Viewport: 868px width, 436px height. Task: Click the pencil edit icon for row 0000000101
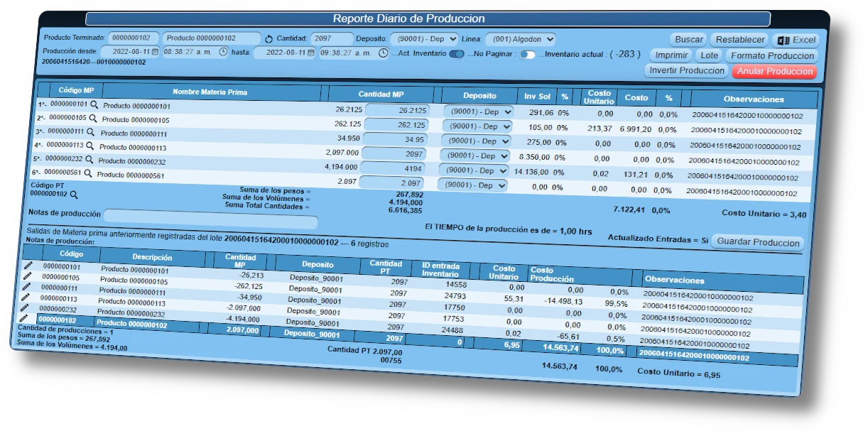[x=28, y=265]
